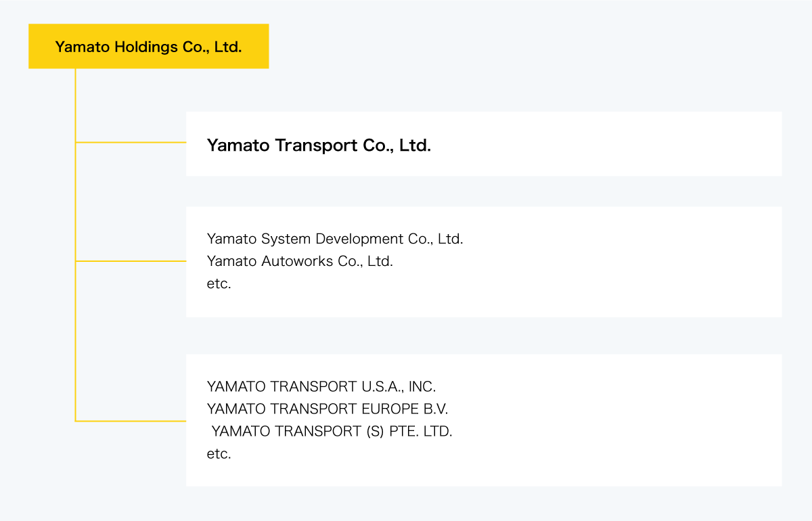Click Yamato System Development Co., Ltd. text

[334, 239]
